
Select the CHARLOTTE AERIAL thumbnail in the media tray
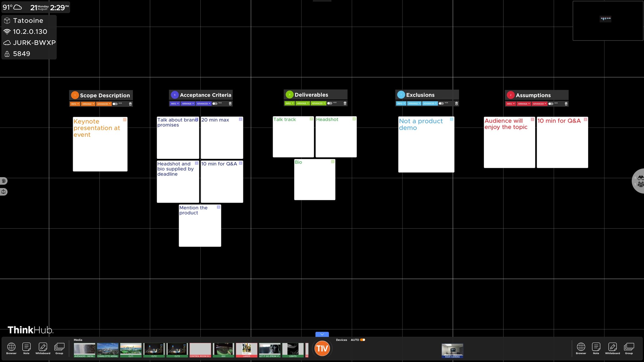tap(108, 350)
